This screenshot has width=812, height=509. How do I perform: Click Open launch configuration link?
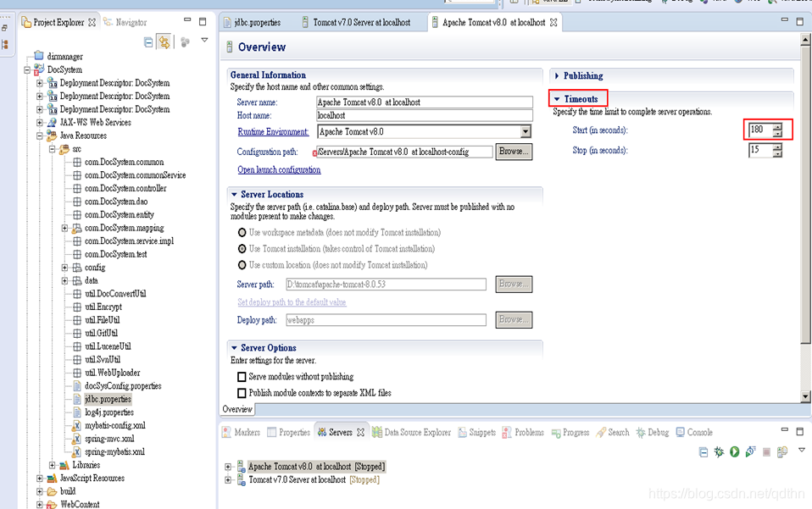pos(279,169)
